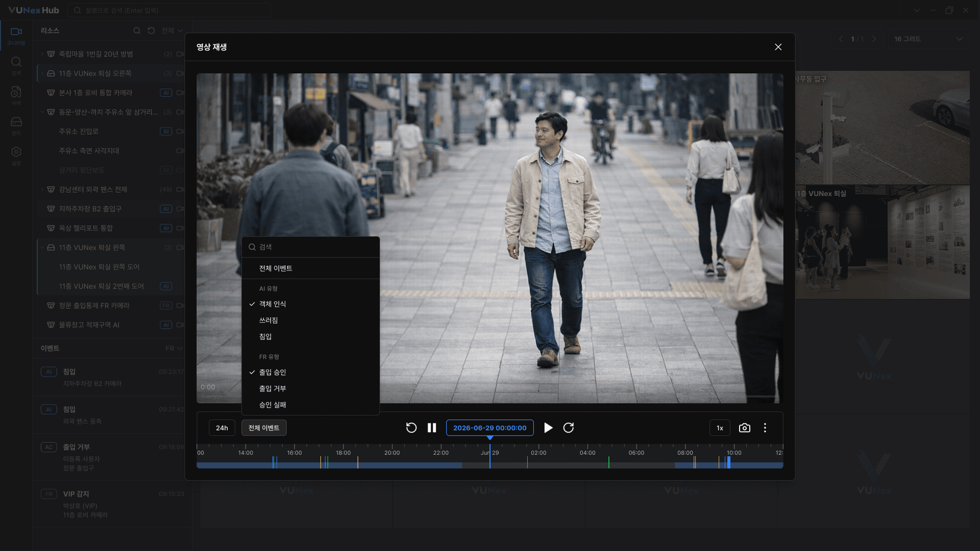Open the three-dot more options menu
980x551 pixels.
765,428
